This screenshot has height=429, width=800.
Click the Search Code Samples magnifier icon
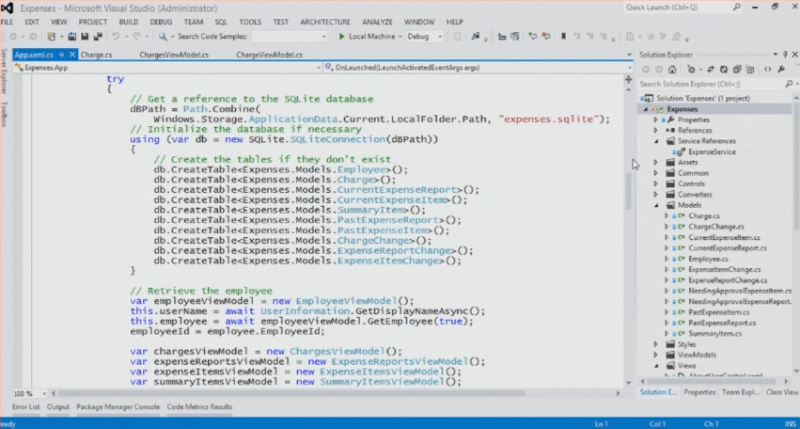coord(163,36)
